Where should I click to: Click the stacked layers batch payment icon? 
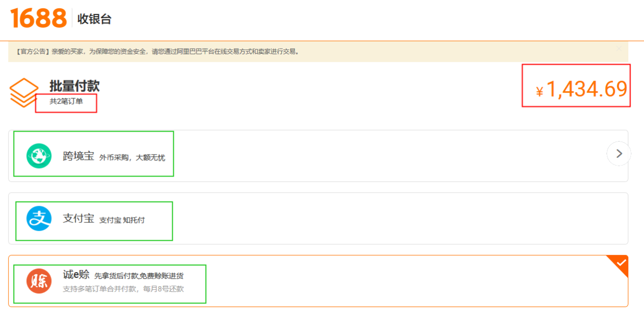[24, 92]
